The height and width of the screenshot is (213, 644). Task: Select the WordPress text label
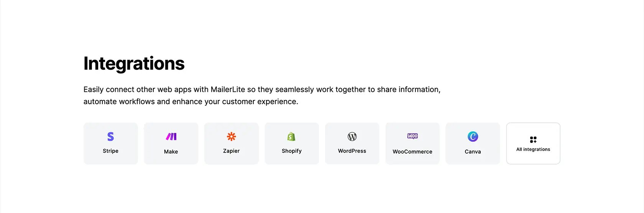352,151
